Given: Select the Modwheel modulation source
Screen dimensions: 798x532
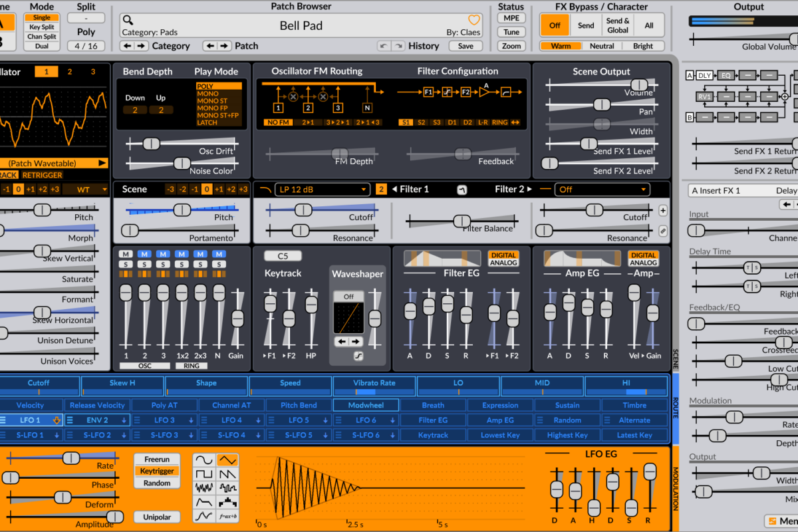Looking at the screenshot, I should (365, 405).
